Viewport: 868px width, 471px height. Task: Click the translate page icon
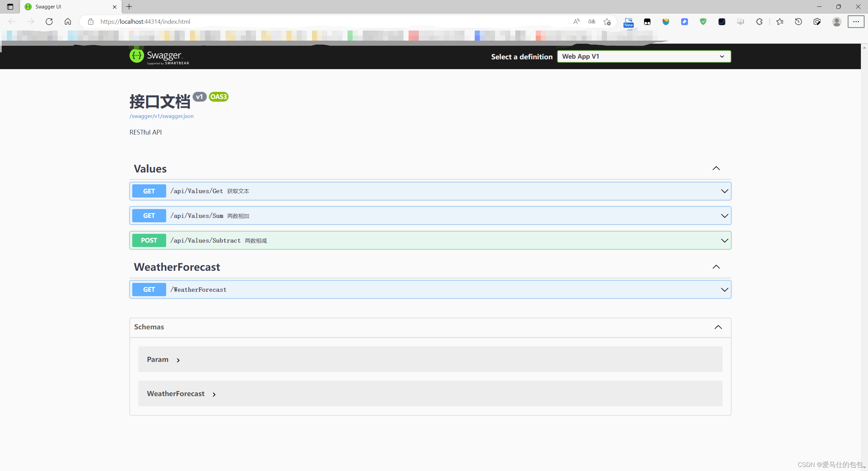(592, 22)
